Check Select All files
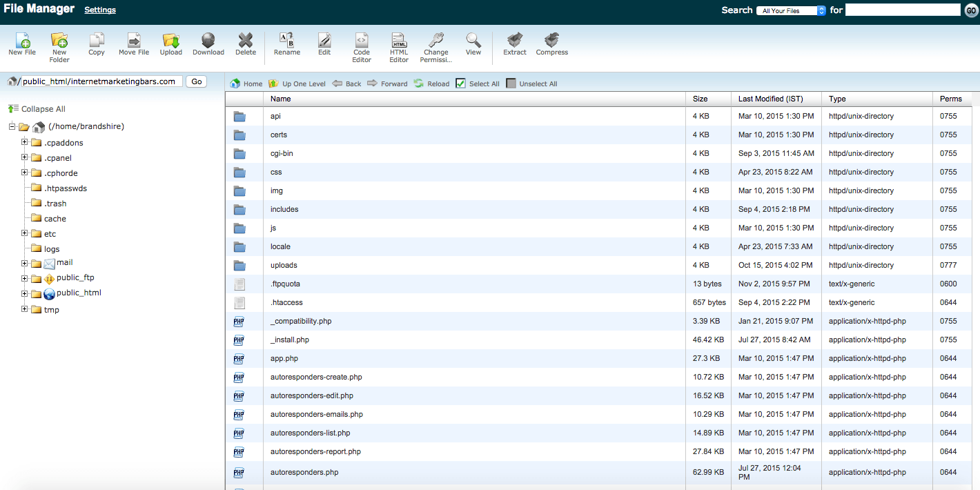Image resolution: width=980 pixels, height=490 pixels. (x=461, y=84)
